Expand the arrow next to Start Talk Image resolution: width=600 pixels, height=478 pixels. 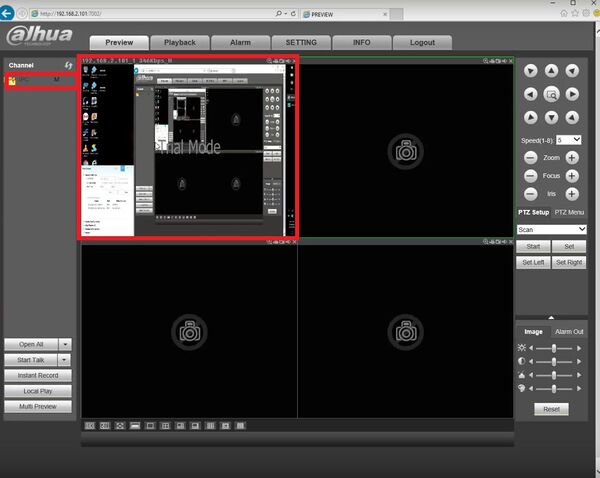64,360
